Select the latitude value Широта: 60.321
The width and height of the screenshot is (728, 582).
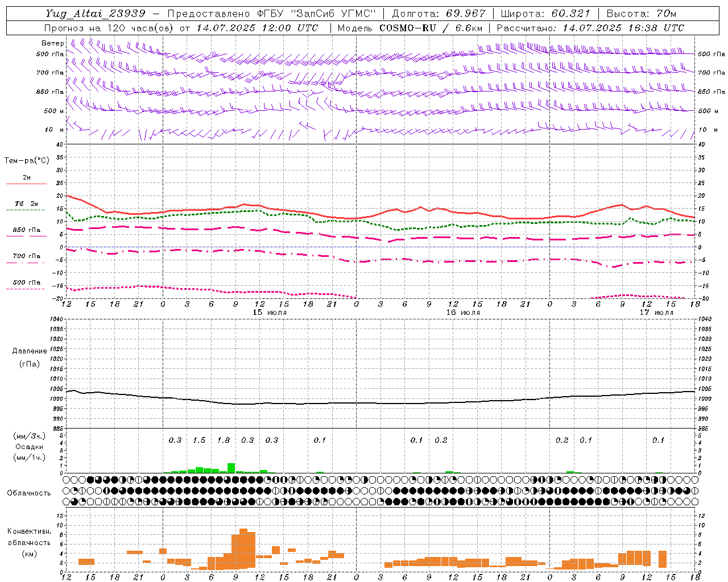click(545, 14)
